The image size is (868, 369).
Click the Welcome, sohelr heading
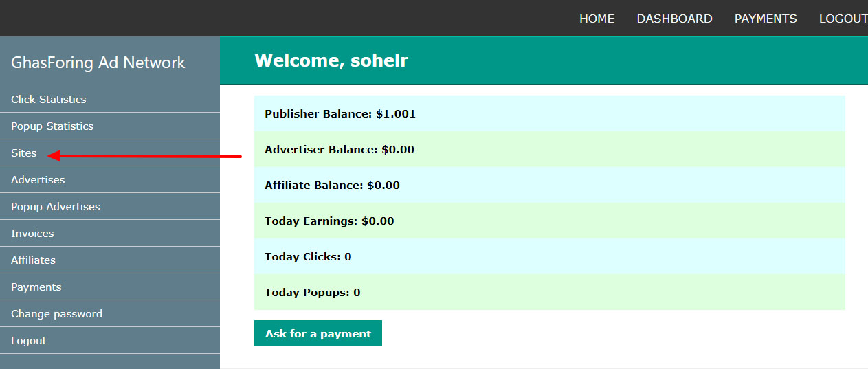point(331,60)
